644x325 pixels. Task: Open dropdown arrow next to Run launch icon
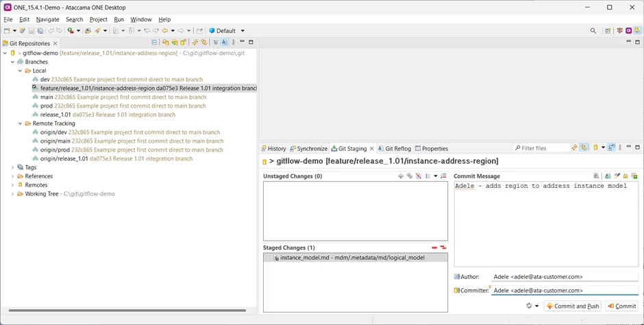tap(79, 31)
